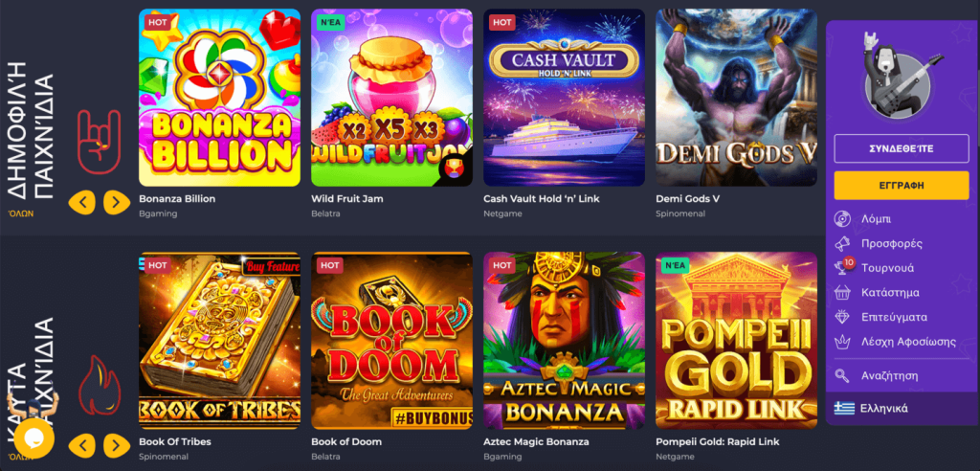The width and height of the screenshot is (980, 471).
Task: Click the megaphone Promotions icon
Action: pyautogui.click(x=842, y=243)
